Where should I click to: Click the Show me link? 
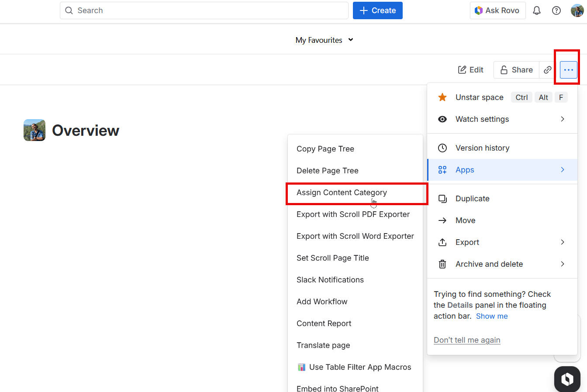click(x=492, y=316)
